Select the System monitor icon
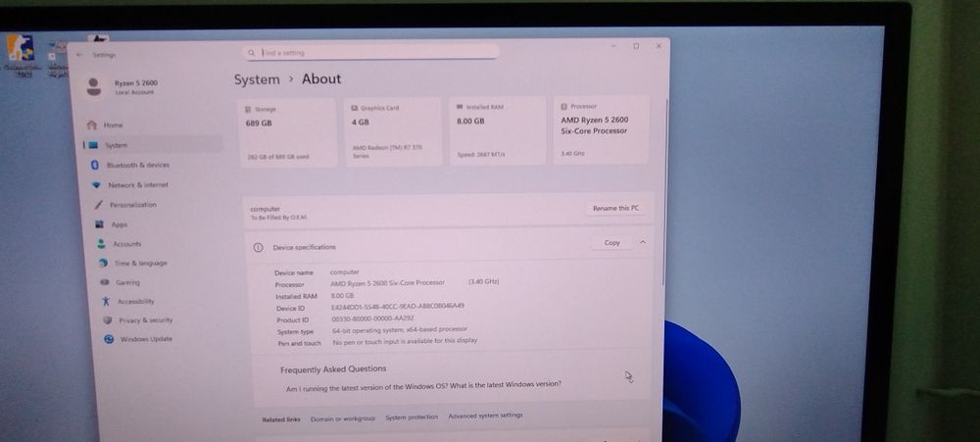The image size is (980, 442). click(93, 145)
